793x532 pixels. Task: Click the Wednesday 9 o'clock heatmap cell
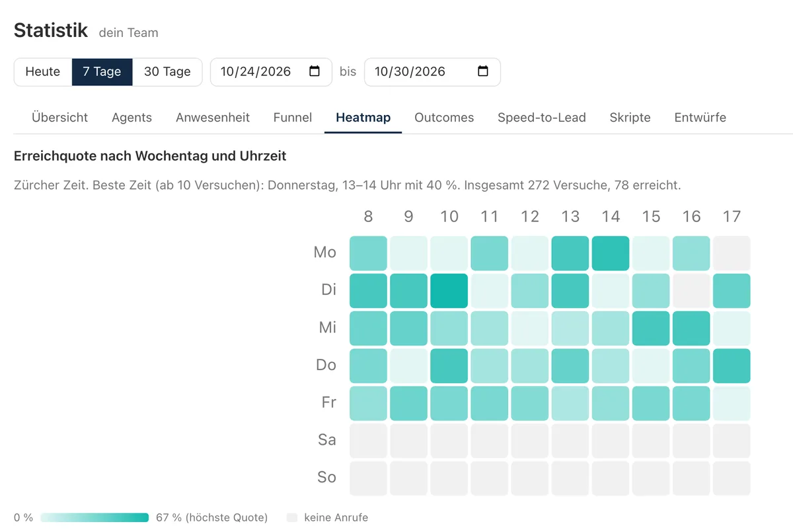click(408, 328)
